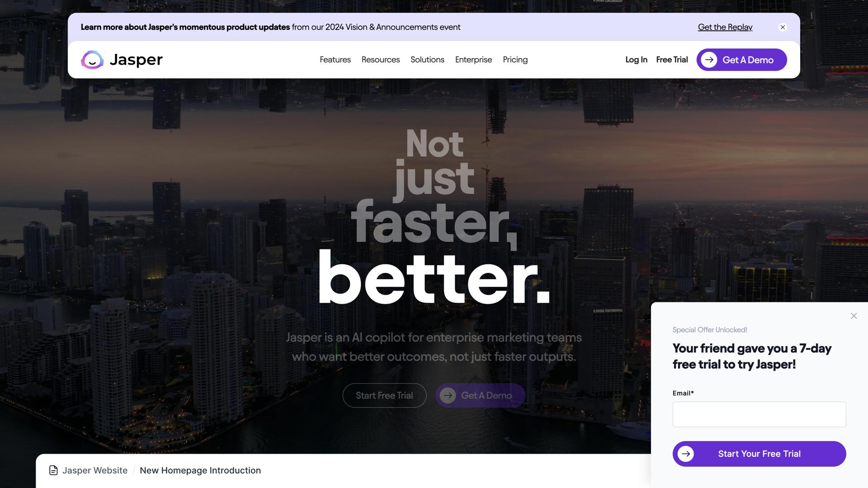868x488 pixels.
Task: Click the Jasper wordmark text
Action: pos(136,60)
